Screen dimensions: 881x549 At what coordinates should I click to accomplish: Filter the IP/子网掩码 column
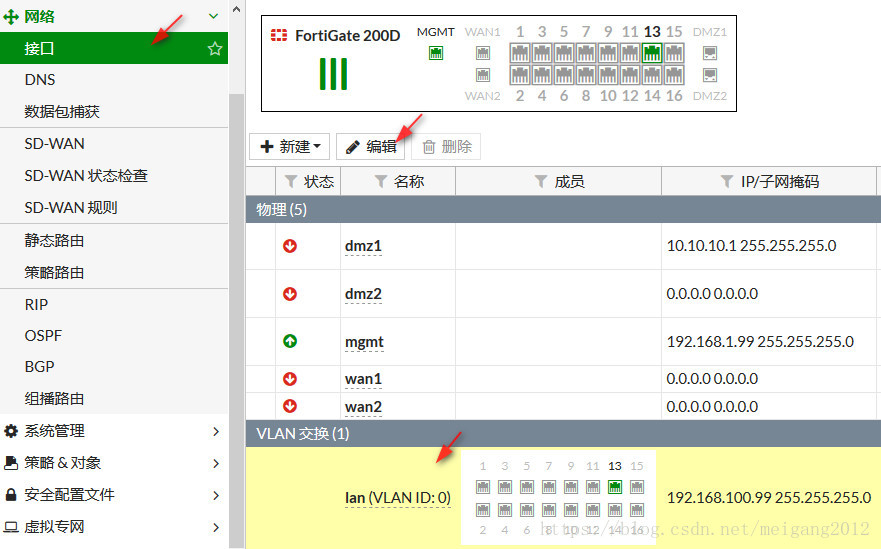coord(727,182)
